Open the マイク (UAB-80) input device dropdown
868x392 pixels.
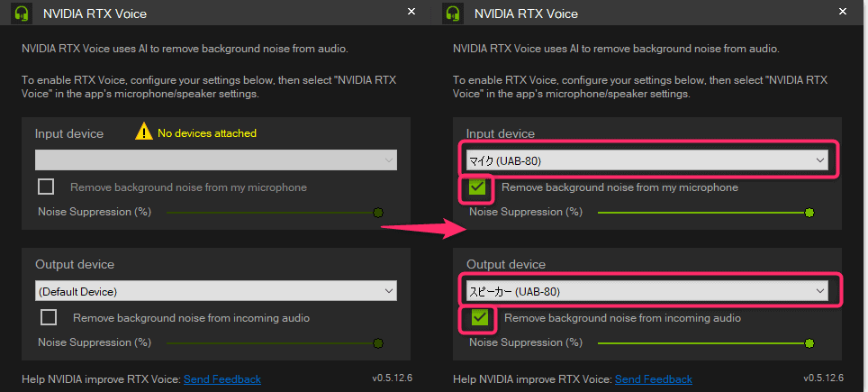click(646, 160)
